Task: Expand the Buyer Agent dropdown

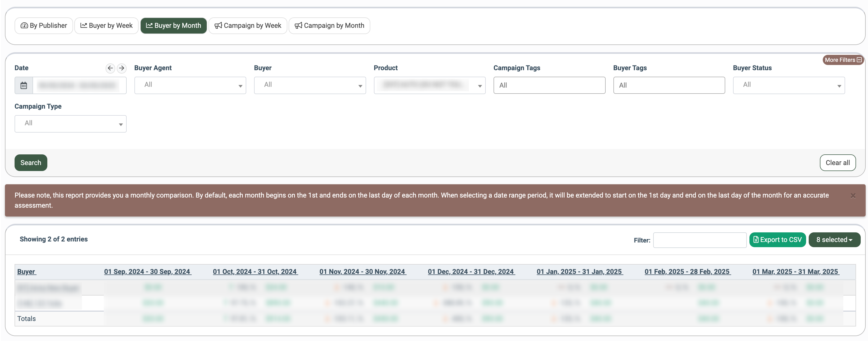Action: pos(190,85)
